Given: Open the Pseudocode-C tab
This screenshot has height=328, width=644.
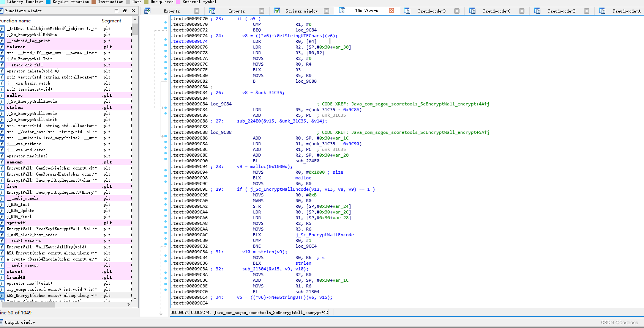Looking at the screenshot, I should tap(497, 11).
